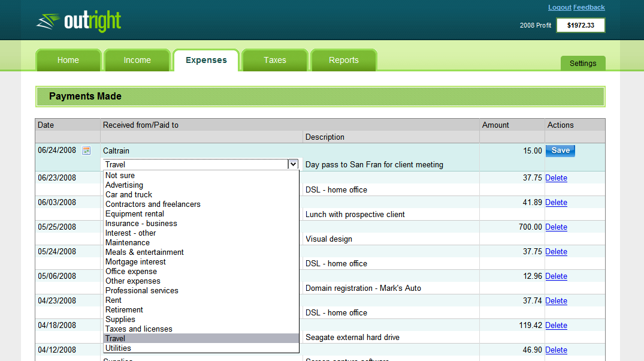Select Contractors and freelancers option

(201, 204)
